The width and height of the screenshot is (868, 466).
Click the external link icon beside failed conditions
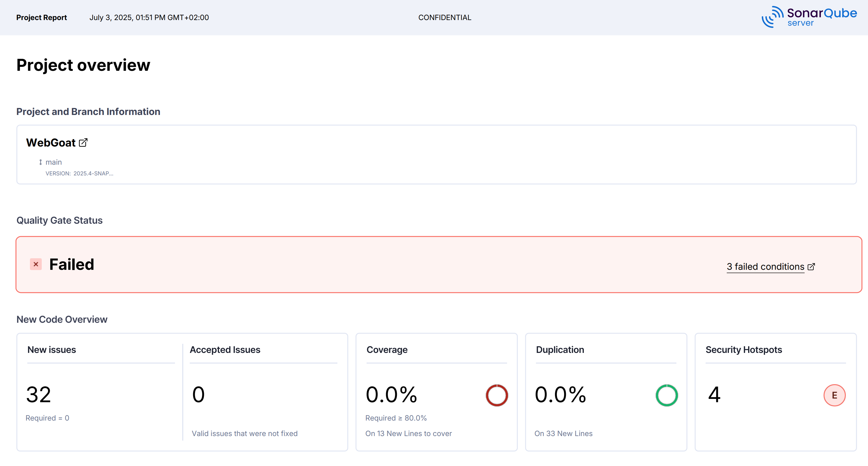pos(811,267)
